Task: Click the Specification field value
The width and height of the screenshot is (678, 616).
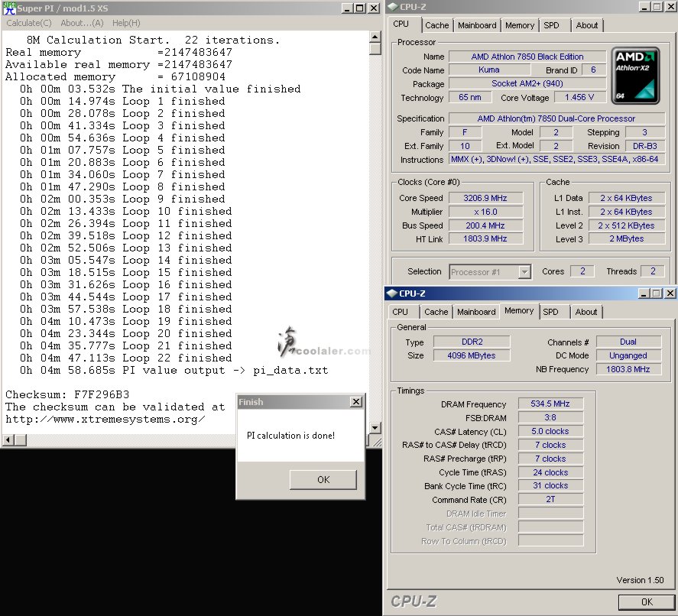Action: tap(556, 118)
